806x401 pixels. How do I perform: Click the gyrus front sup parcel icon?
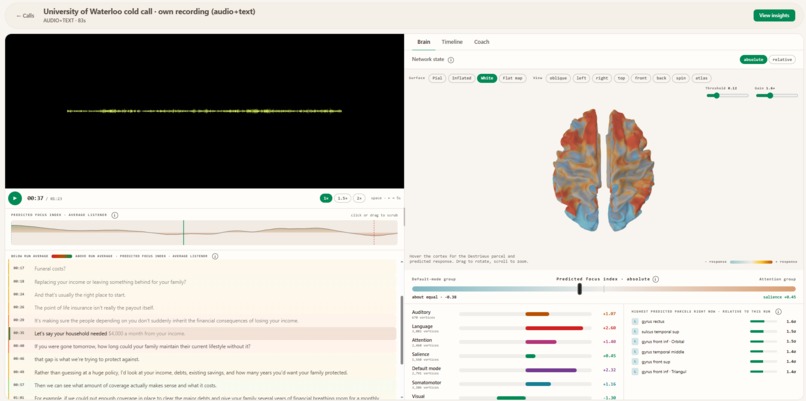tap(635, 361)
